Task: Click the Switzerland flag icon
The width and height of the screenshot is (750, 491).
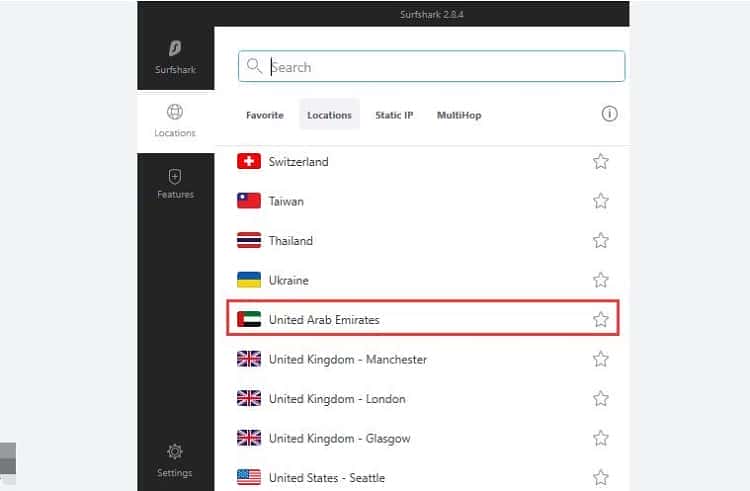Action: coord(249,161)
